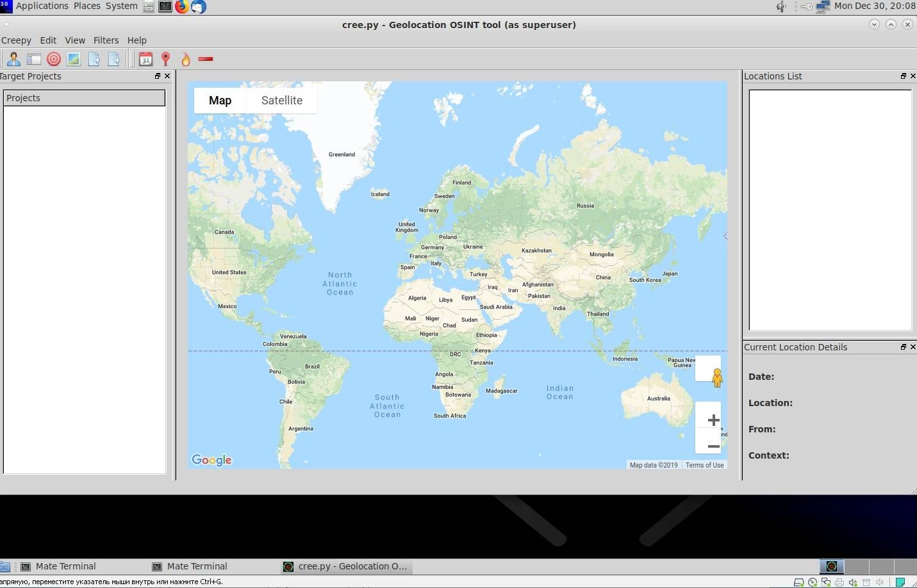Switch map to Map view
This screenshot has height=588, width=917.
(x=220, y=101)
